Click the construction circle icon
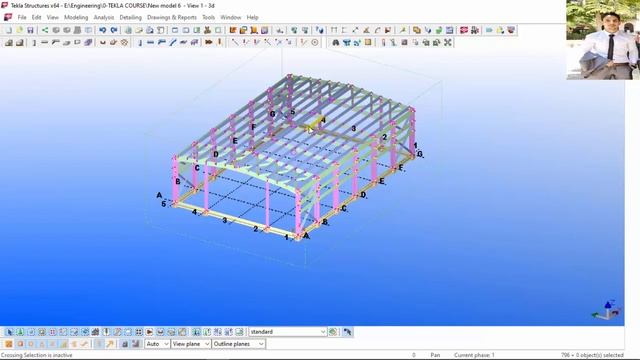 tap(315, 42)
